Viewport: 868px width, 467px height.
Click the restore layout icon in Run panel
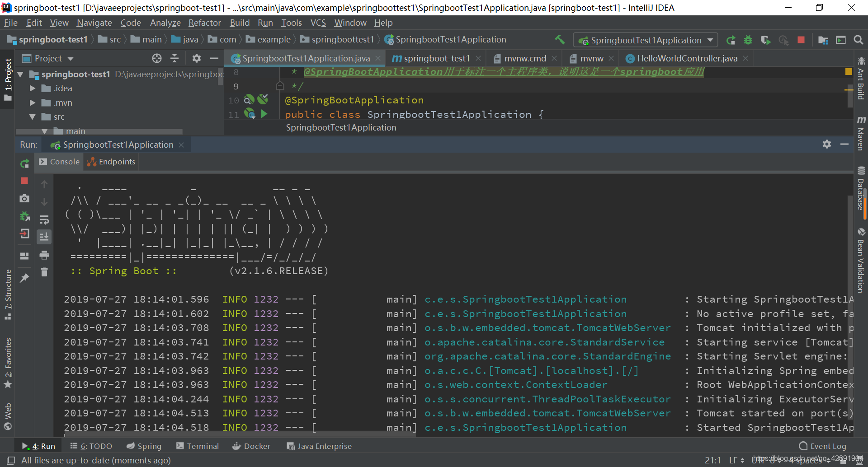[x=24, y=256]
